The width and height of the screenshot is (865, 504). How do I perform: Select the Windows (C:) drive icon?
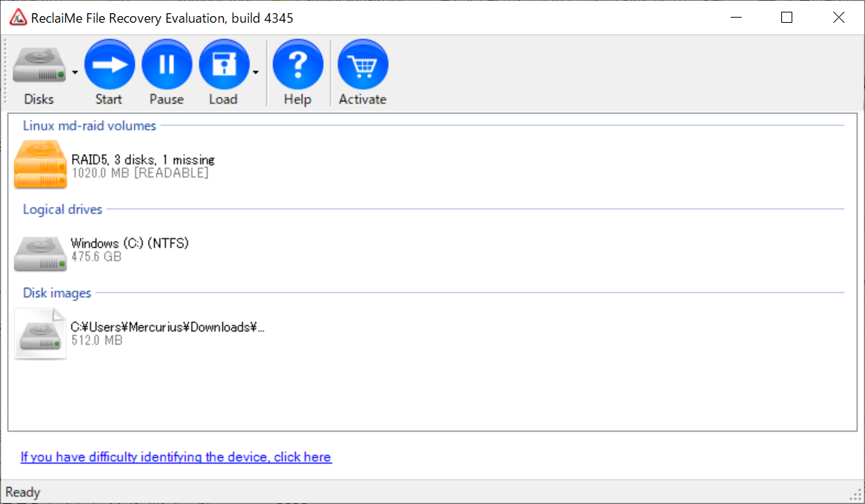coord(40,254)
